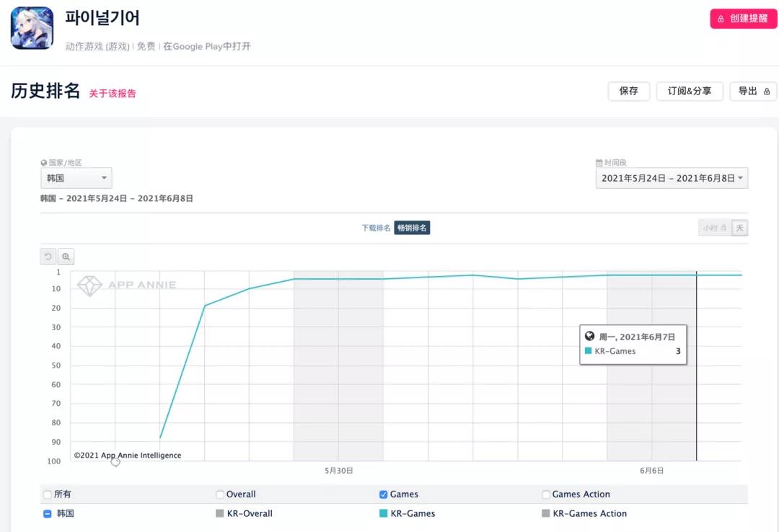Viewport: 779px width, 532px height.
Task: Open the 关于该报告 link
Action: pyautogui.click(x=113, y=93)
